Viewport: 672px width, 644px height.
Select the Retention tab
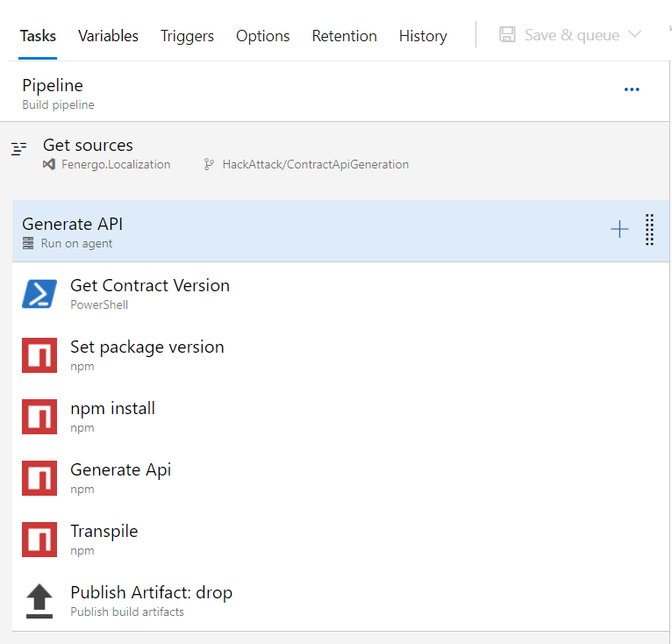[x=344, y=36]
